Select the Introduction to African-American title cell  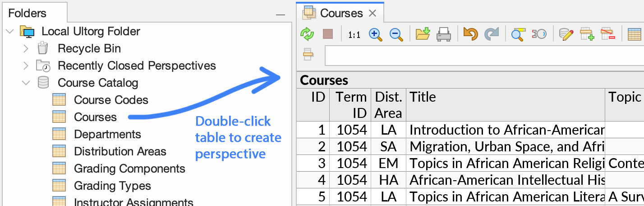(x=506, y=130)
